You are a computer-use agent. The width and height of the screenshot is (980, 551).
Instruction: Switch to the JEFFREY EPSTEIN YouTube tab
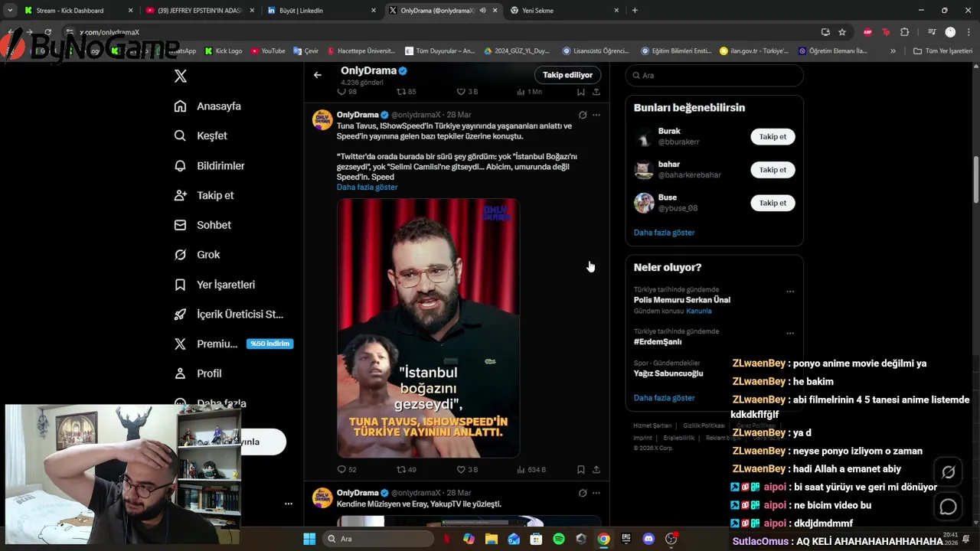coord(199,11)
